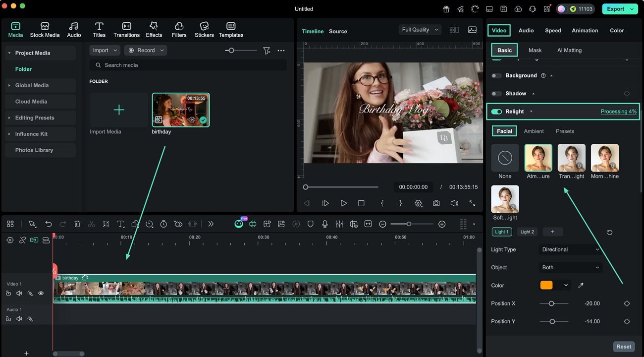Click the voiceover microphone icon
The width and height of the screenshot is (644, 357).
click(x=325, y=224)
